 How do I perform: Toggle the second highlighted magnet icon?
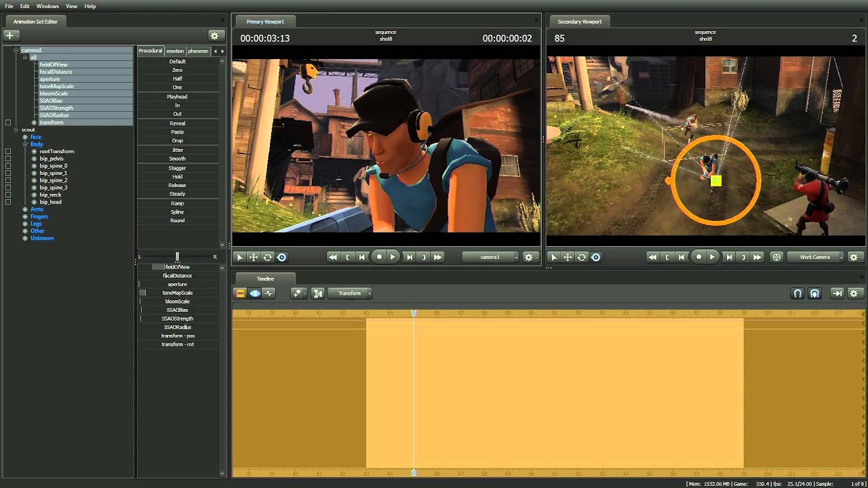click(x=815, y=293)
